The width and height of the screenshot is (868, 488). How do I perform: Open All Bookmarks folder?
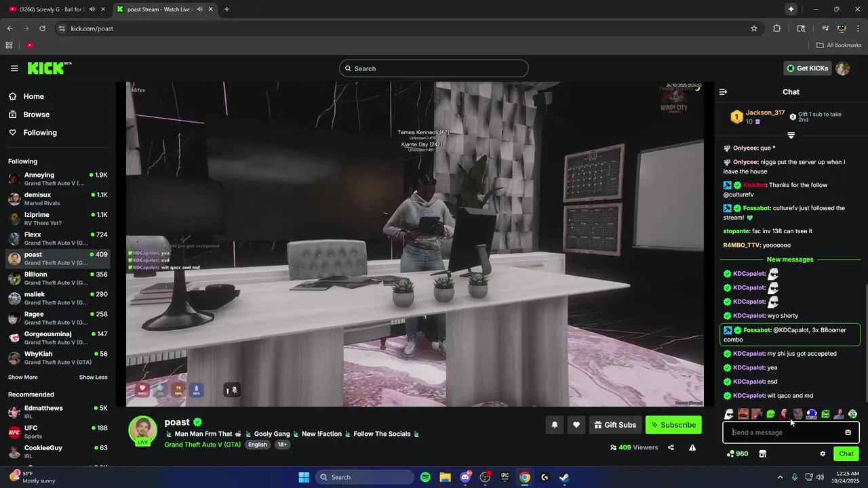click(x=839, y=45)
